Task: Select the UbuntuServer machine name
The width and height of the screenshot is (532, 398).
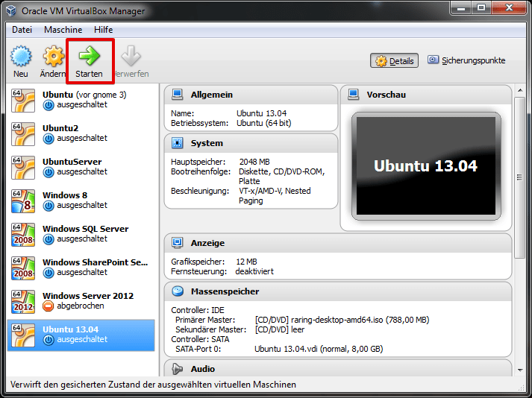Action: click(x=72, y=162)
